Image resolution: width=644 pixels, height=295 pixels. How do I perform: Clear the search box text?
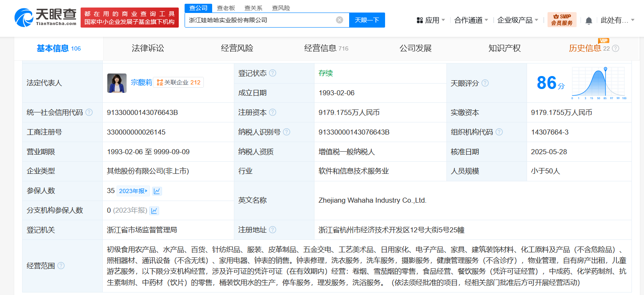pyautogui.click(x=340, y=20)
